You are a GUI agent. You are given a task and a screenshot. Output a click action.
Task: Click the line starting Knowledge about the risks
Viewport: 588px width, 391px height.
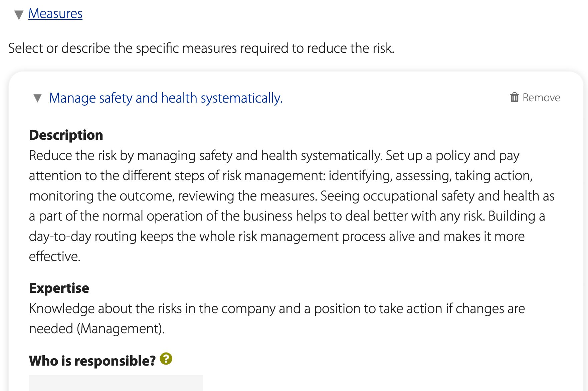(276, 309)
